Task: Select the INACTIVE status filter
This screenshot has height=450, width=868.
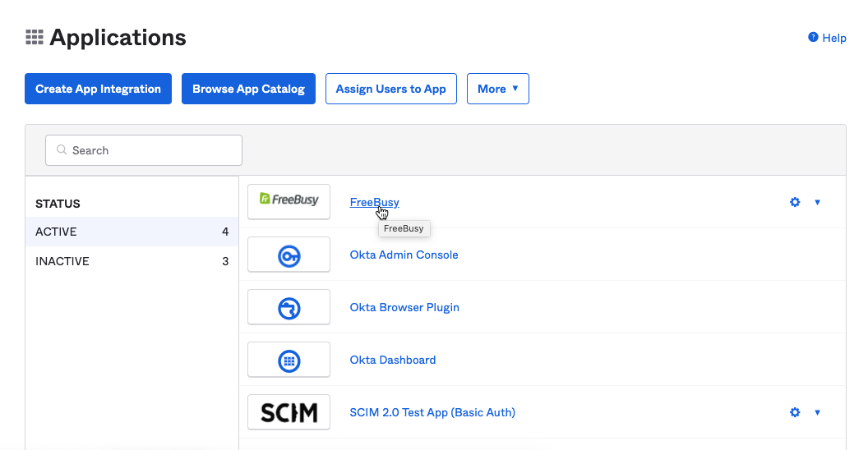Action: click(x=132, y=261)
